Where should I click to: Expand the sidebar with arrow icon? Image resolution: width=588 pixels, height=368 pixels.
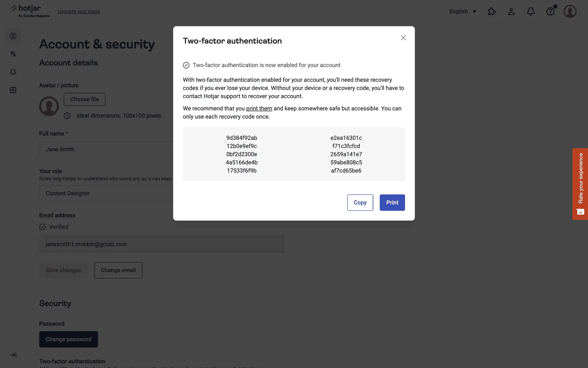click(13, 355)
